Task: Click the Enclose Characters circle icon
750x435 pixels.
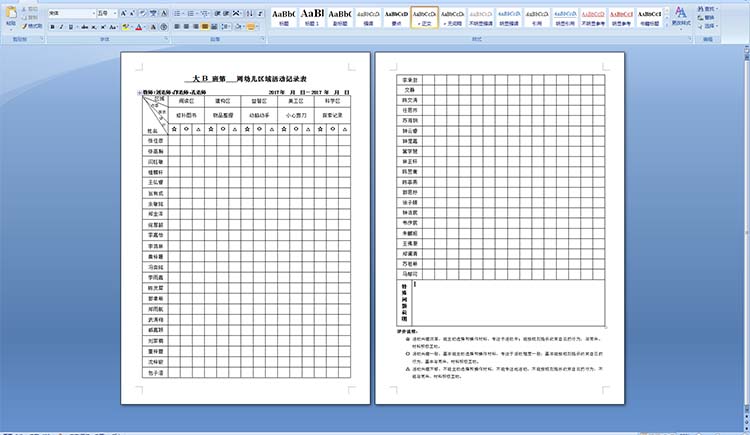Action: (164, 27)
